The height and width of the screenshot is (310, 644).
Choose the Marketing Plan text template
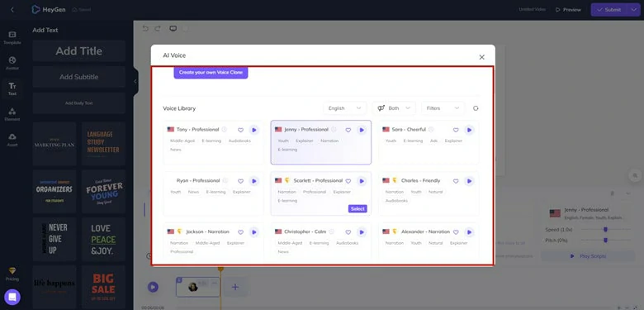(x=54, y=144)
